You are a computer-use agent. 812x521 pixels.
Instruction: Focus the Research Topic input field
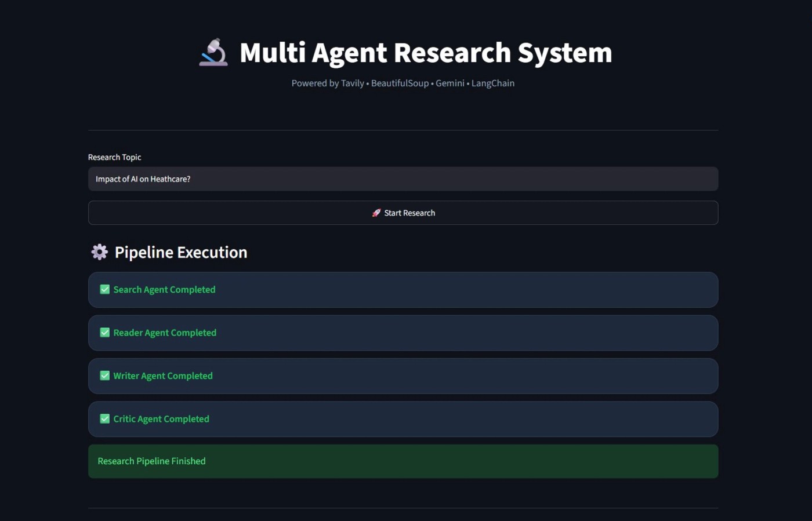(x=403, y=179)
